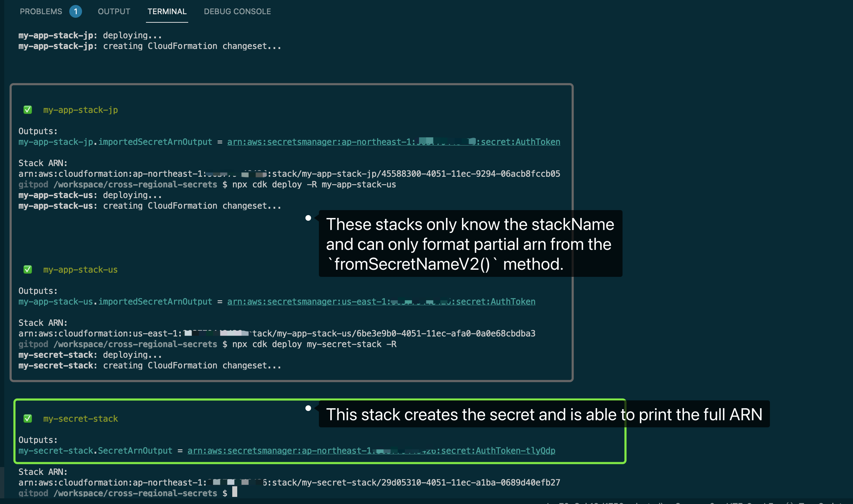Click the Problems count badge
Viewport: 853px width, 504px height.
[75, 11]
